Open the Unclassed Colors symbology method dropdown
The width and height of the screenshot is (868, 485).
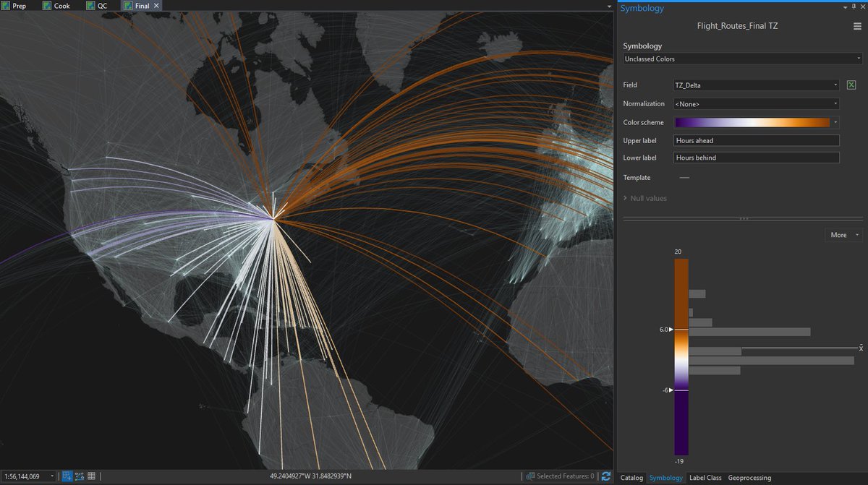tap(741, 59)
